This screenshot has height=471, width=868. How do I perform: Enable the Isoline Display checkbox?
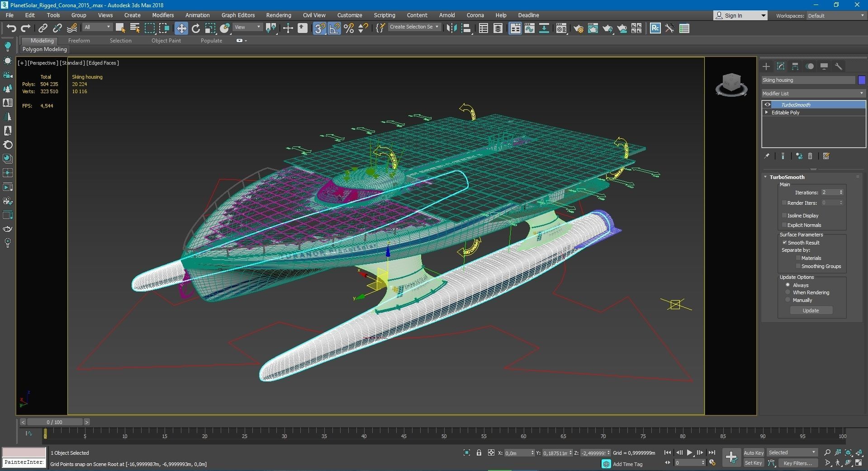coord(784,215)
